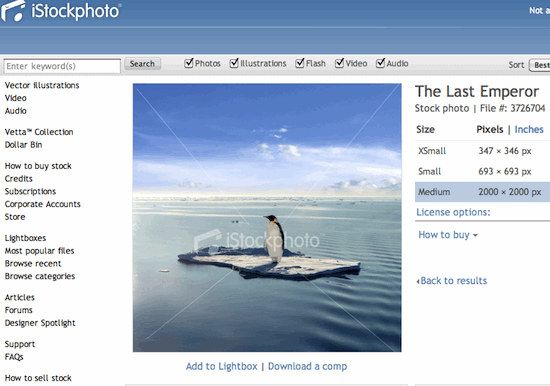This screenshot has width=550, height=386.
Task: Open Lightboxes in sidebar
Action: [x=25, y=238]
